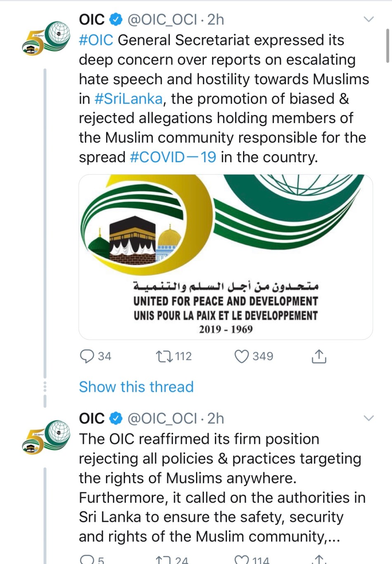This screenshot has width=392, height=564.
Task: Share the first OIC tweet
Action: tap(319, 356)
